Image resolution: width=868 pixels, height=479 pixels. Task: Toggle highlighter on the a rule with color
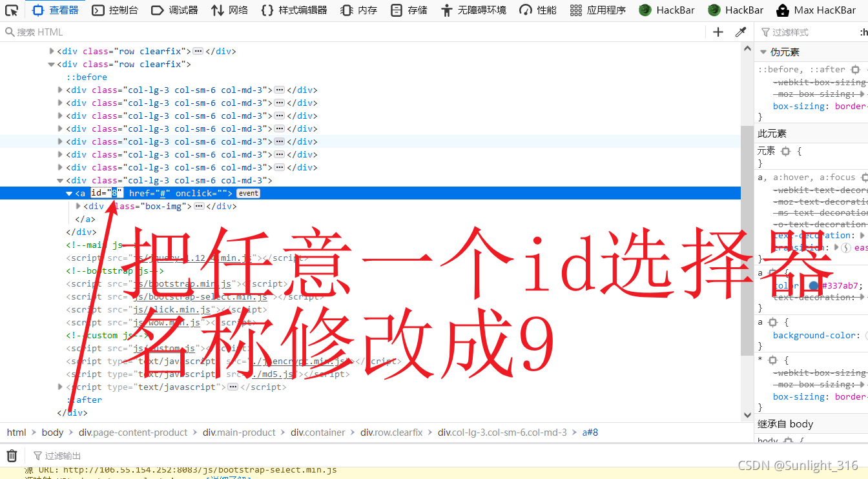tap(773, 273)
